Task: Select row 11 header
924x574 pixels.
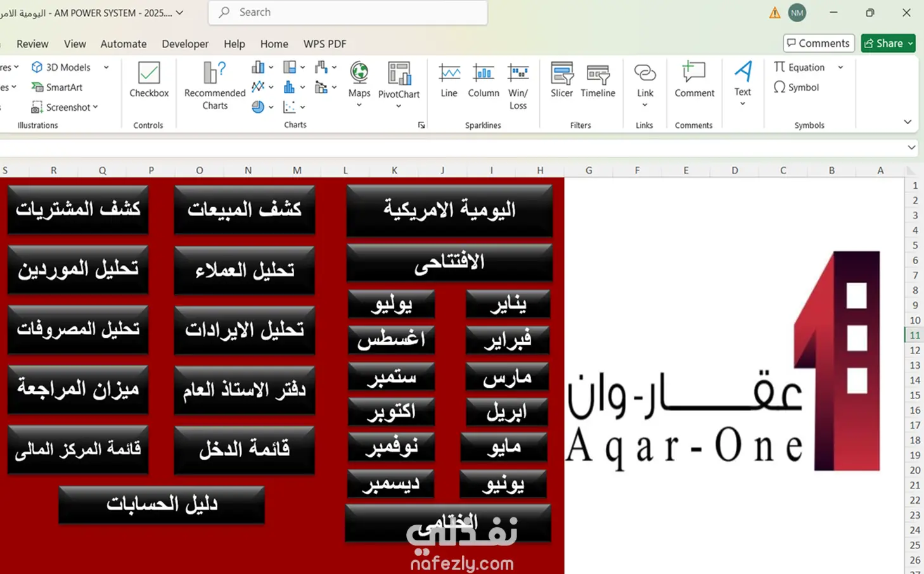Action: point(914,335)
